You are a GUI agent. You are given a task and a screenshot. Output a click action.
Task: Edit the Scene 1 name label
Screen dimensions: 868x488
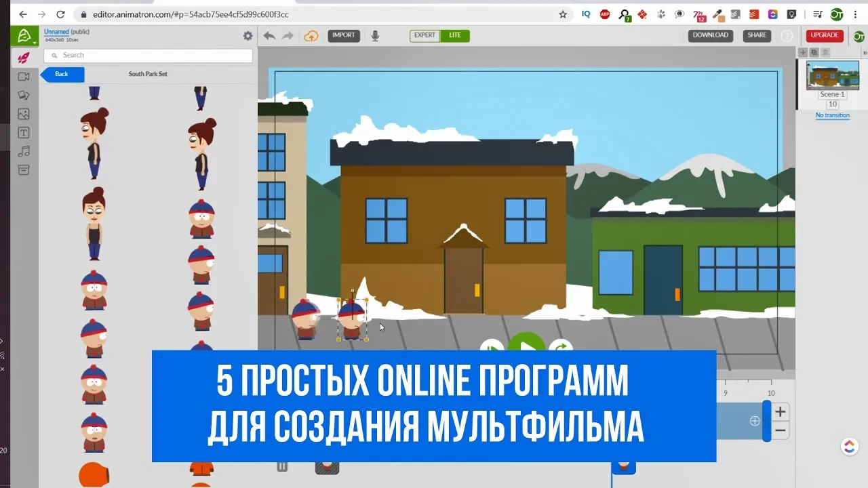(833, 94)
